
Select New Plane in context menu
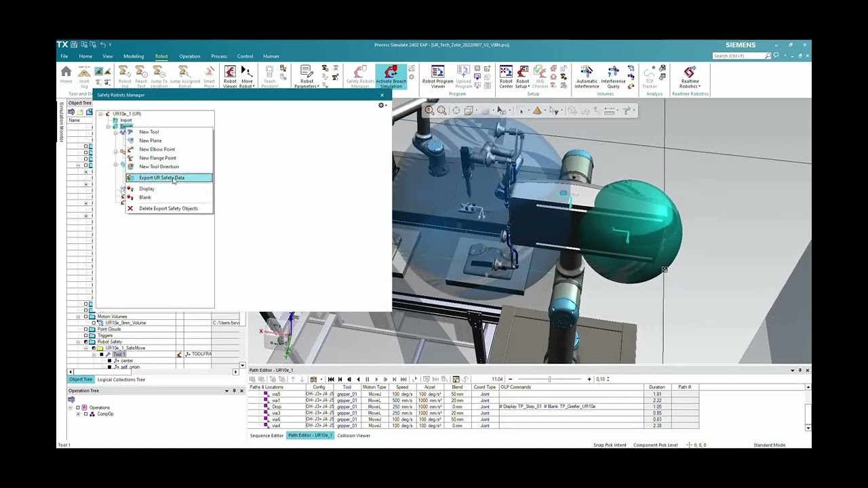(169, 140)
